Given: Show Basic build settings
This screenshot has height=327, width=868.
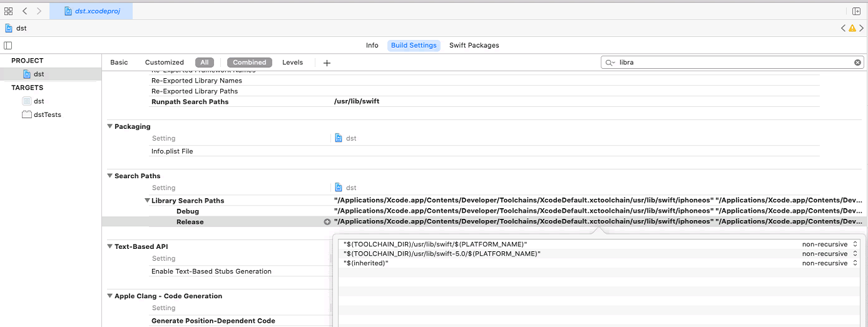Looking at the screenshot, I should pyautogui.click(x=119, y=63).
